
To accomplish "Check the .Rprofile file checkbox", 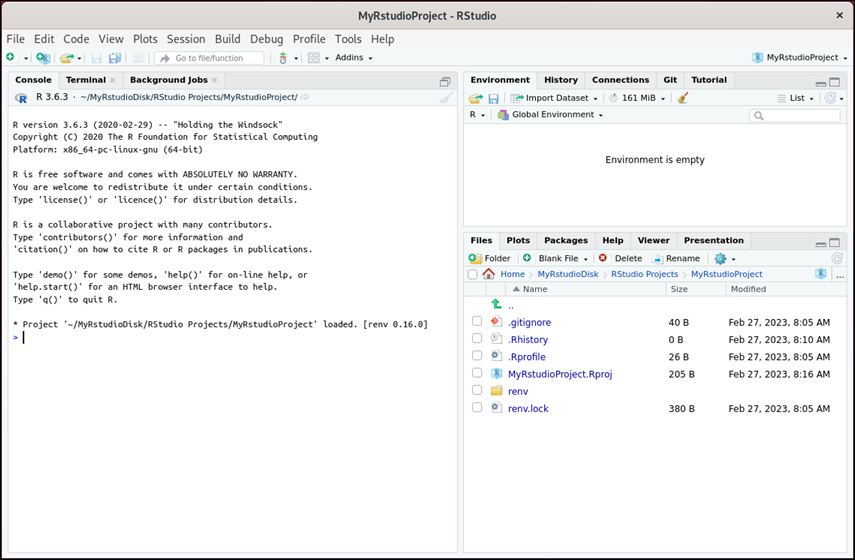I will click(x=477, y=356).
